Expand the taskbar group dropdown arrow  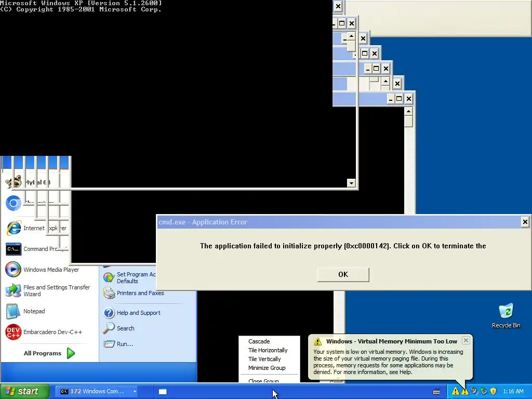(135, 391)
